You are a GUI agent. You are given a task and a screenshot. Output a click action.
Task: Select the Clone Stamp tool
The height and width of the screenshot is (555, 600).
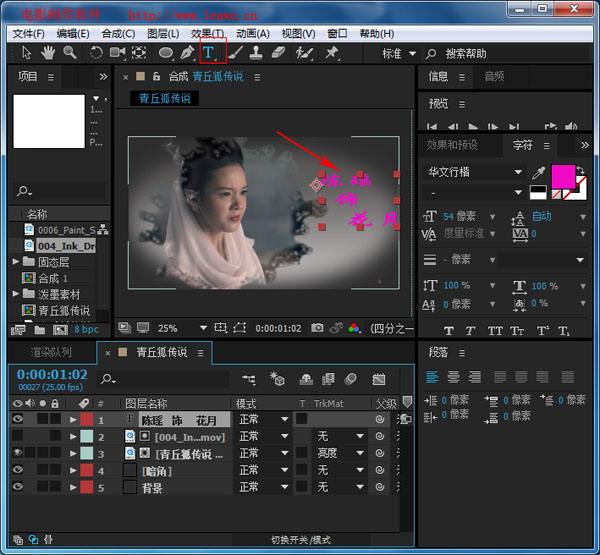point(256,53)
